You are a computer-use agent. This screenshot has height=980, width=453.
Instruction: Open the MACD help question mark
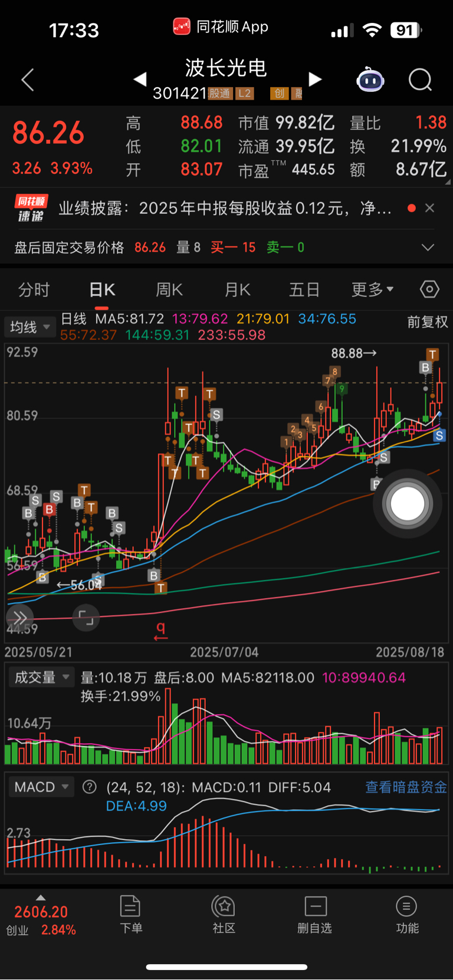(90, 787)
